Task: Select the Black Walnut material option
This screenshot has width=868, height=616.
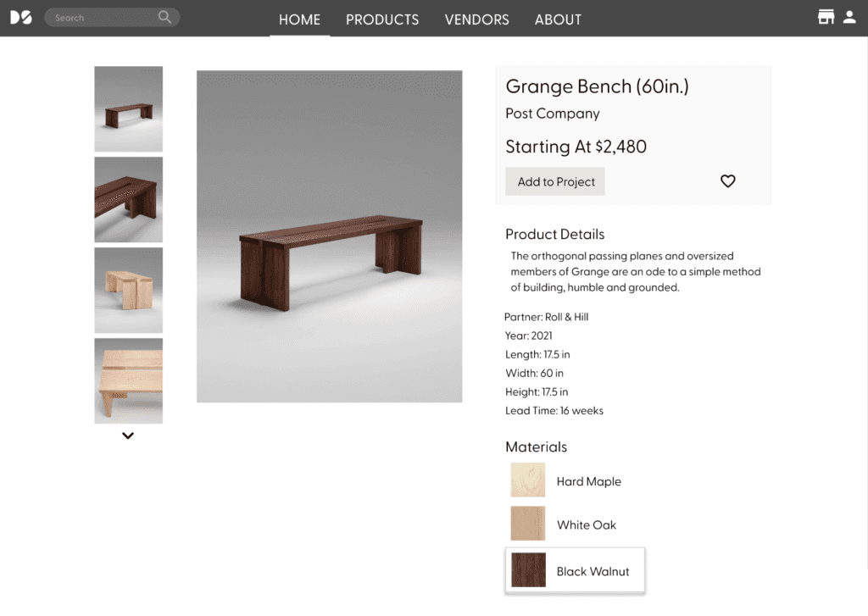Action: click(575, 570)
